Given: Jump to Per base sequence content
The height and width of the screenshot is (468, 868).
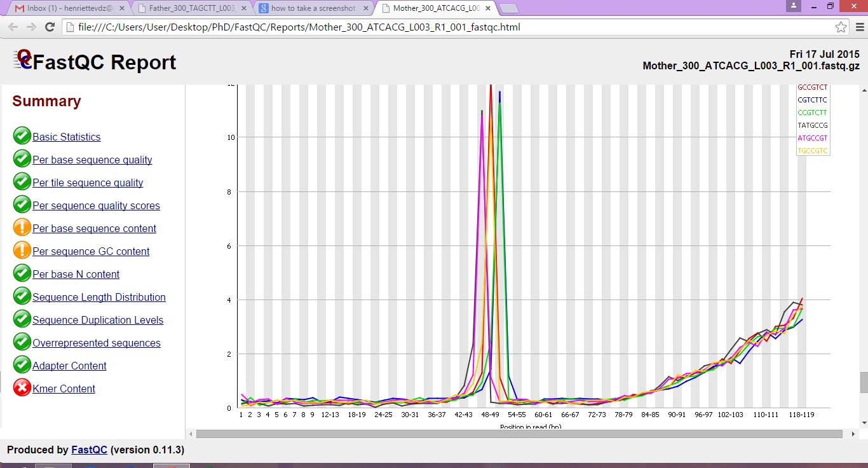Looking at the screenshot, I should [94, 228].
